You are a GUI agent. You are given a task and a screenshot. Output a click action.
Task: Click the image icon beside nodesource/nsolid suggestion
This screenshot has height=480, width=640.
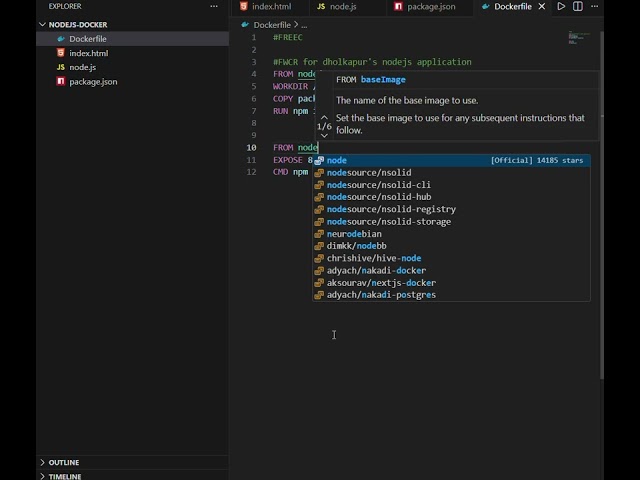pos(319,173)
